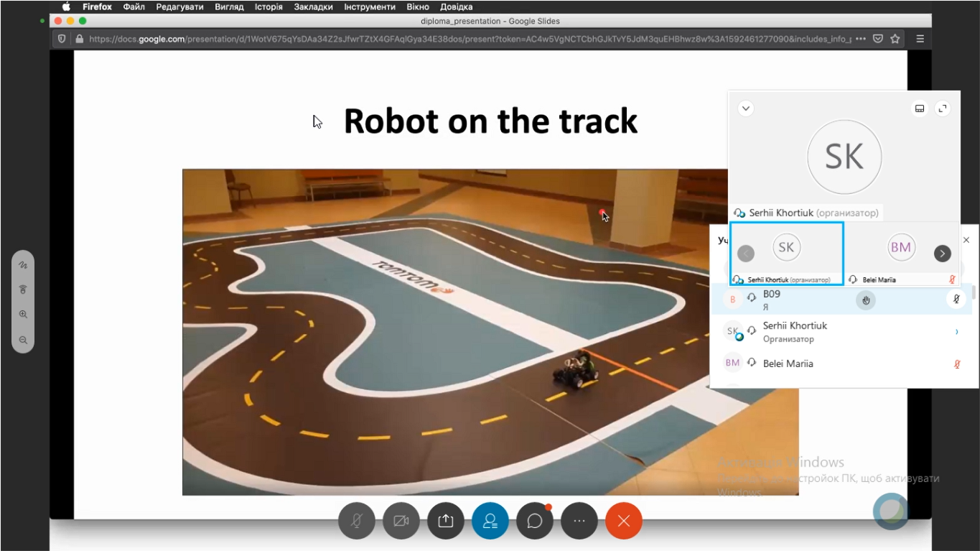End the call with red X button
The image size is (980, 551).
click(x=624, y=521)
